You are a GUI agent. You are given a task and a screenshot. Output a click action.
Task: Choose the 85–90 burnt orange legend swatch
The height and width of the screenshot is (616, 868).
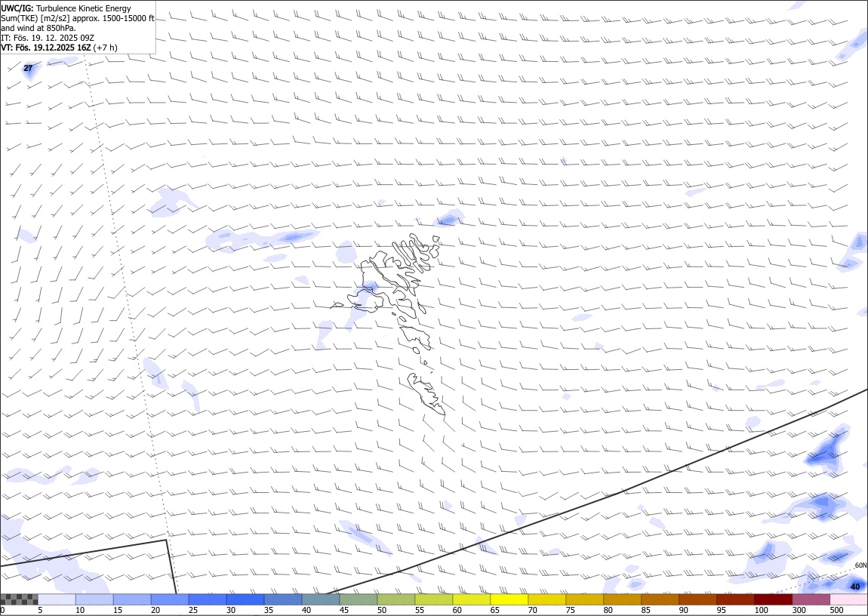[x=660, y=599]
